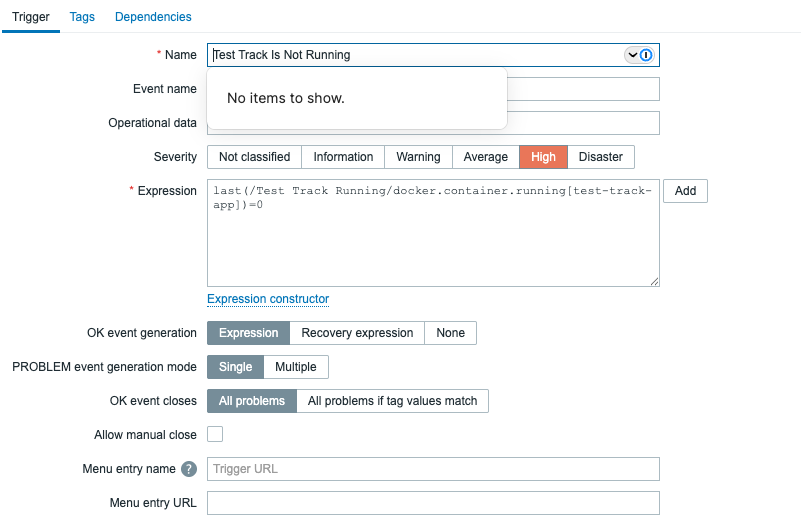
Task: Choose All problems if tag values match
Action: point(392,401)
